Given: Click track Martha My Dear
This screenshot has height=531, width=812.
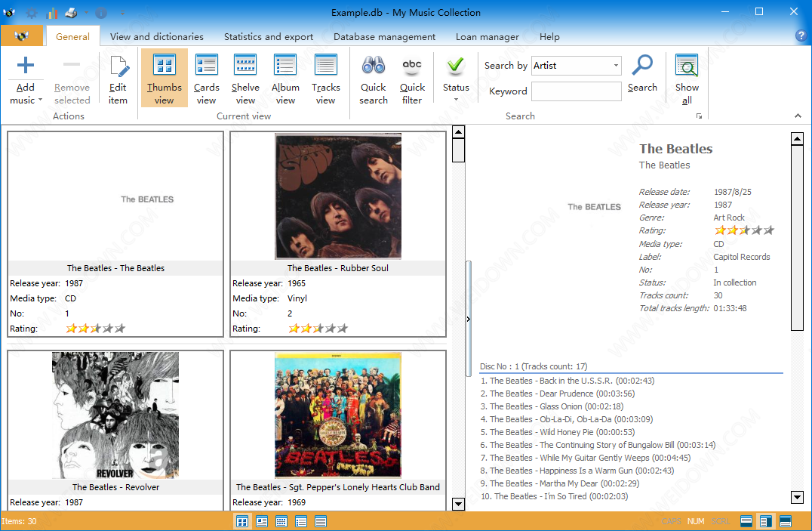Looking at the screenshot, I should [x=559, y=483].
